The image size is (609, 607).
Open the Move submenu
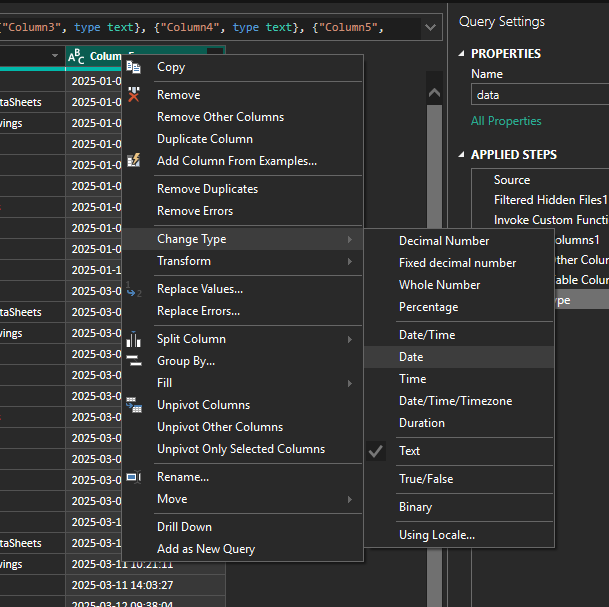[x=243, y=499]
